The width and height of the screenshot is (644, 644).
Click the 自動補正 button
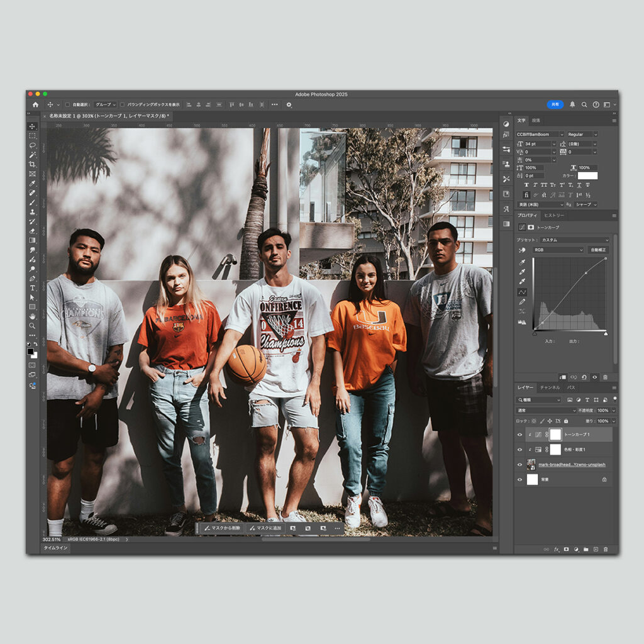pyautogui.click(x=598, y=250)
